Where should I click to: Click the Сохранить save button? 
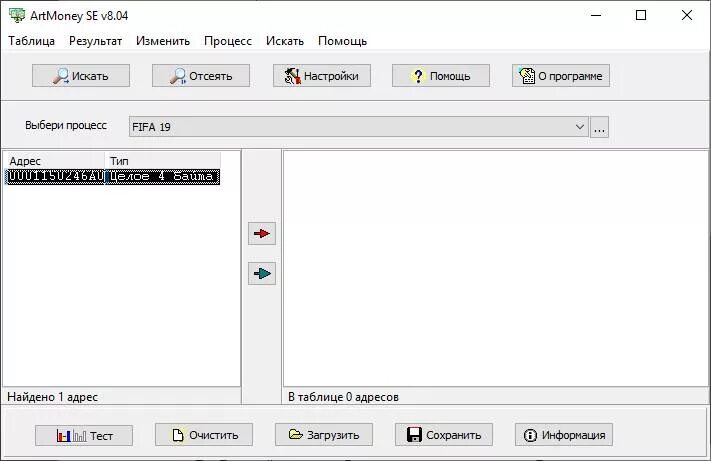[x=443, y=435]
